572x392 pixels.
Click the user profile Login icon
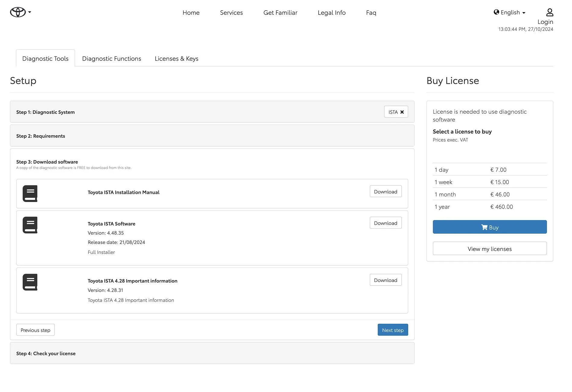tap(549, 12)
